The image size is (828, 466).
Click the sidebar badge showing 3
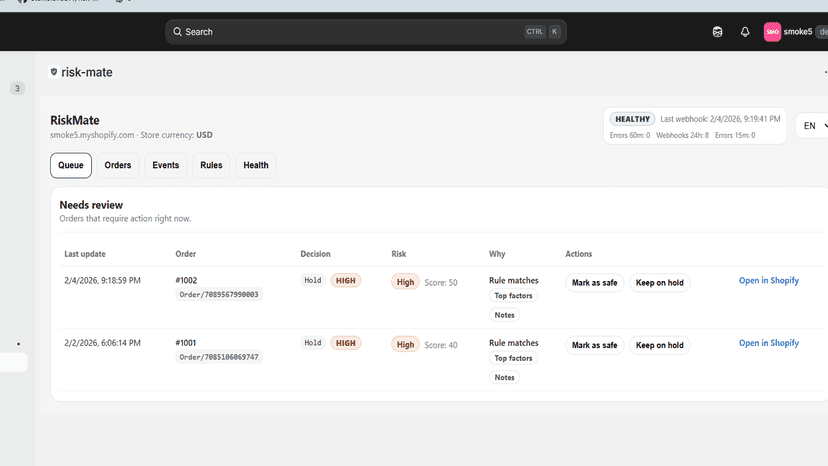(x=17, y=88)
